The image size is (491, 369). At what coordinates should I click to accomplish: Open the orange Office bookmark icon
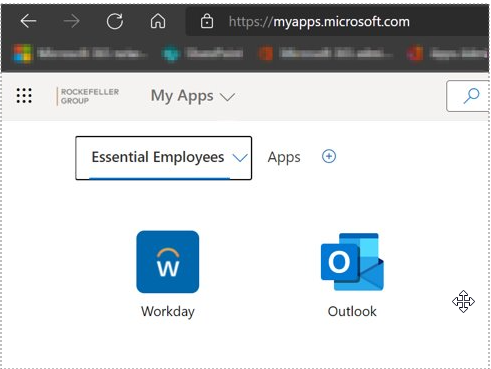coord(266,53)
